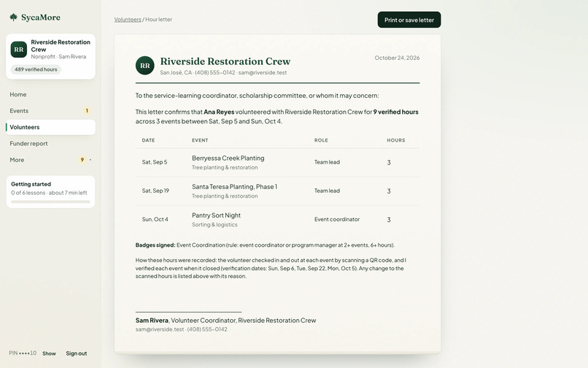Screen dimensions: 588x368
Task: Click the Team lead role for Berryessa Creek
Action: pos(327,162)
